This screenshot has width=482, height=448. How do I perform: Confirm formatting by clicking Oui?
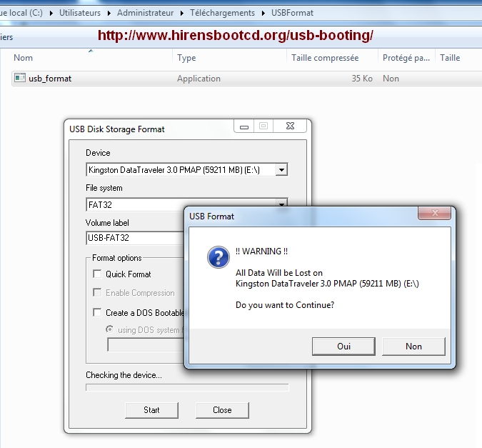[x=343, y=346]
